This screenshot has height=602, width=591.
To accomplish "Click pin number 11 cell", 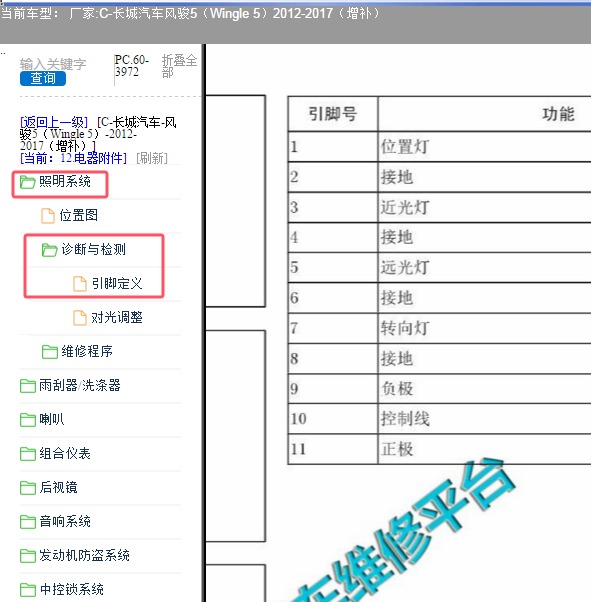I will click(333, 449).
